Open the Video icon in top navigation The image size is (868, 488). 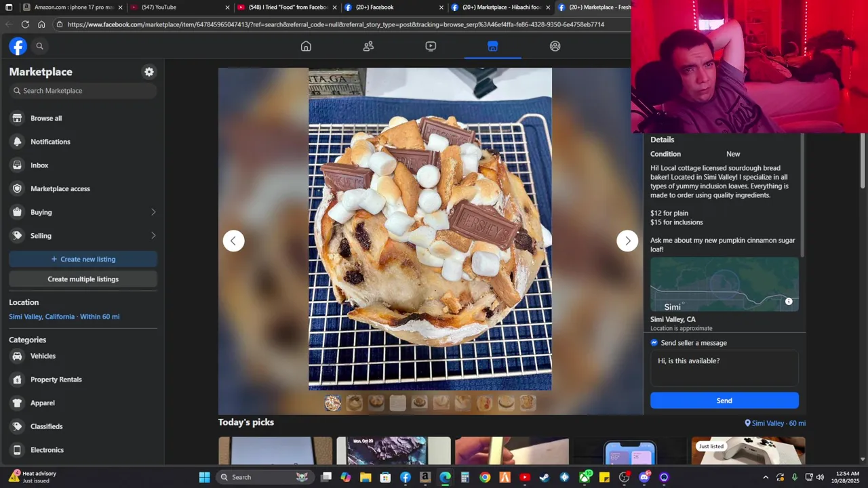coord(431,46)
